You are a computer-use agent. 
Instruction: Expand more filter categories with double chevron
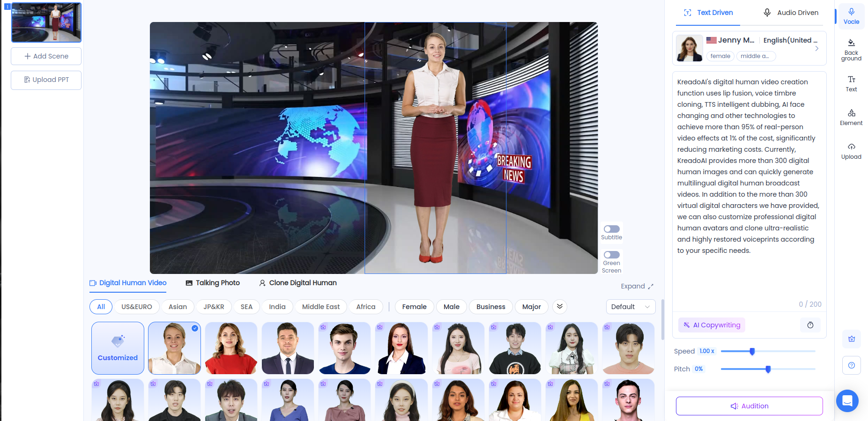click(x=560, y=307)
